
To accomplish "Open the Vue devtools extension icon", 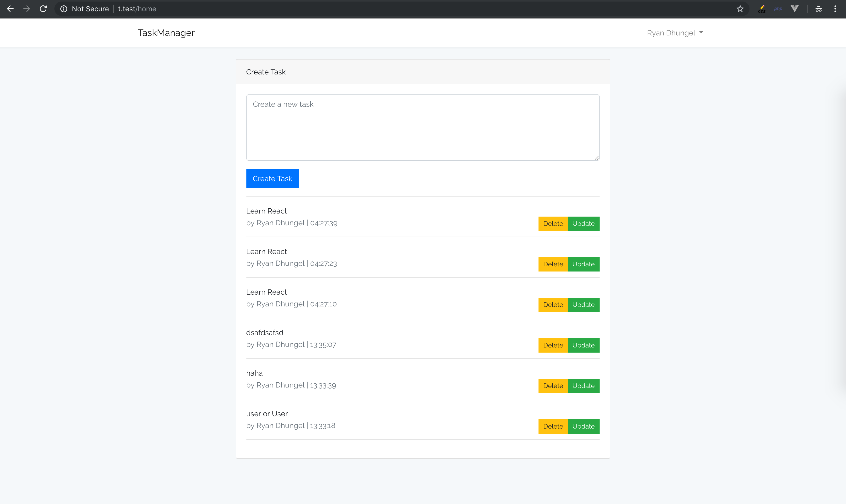I will (x=794, y=9).
